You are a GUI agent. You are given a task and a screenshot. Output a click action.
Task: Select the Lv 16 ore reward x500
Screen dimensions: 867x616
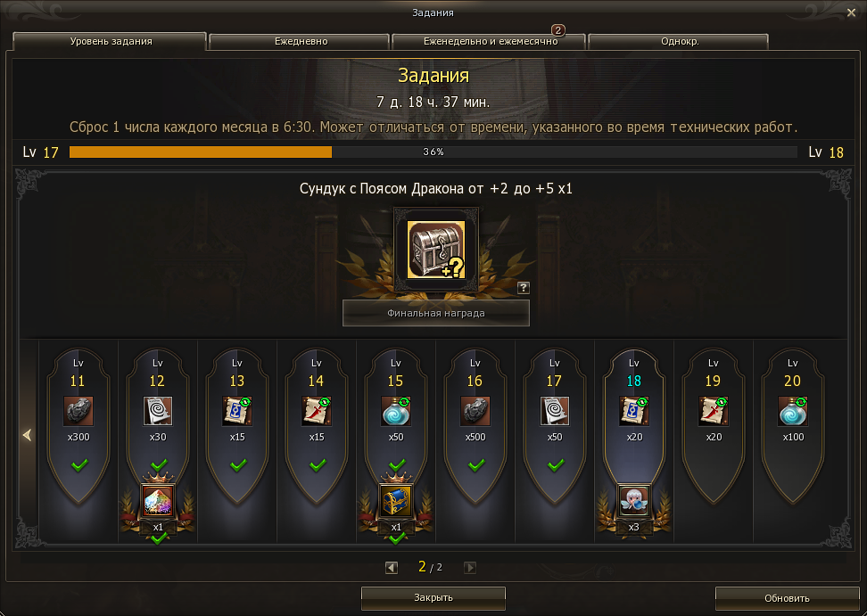(475, 411)
